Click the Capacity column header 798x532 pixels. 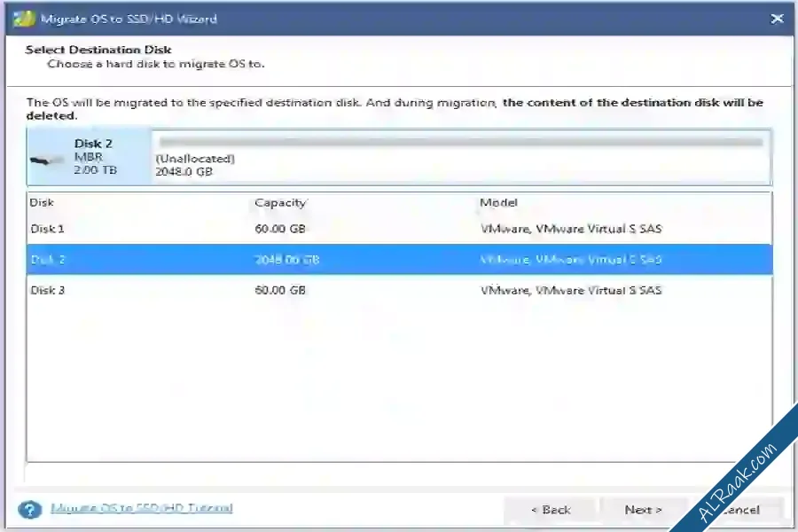[280, 203]
